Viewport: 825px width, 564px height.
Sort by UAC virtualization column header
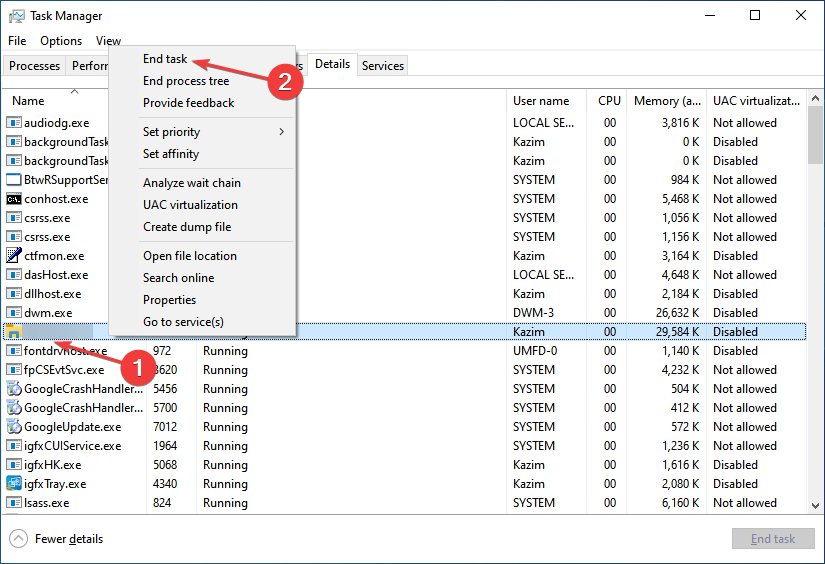pos(756,101)
